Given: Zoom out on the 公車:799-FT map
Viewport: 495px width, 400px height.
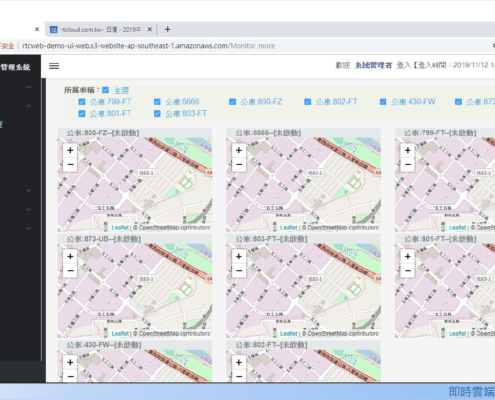Looking at the screenshot, I should click(x=407, y=164).
